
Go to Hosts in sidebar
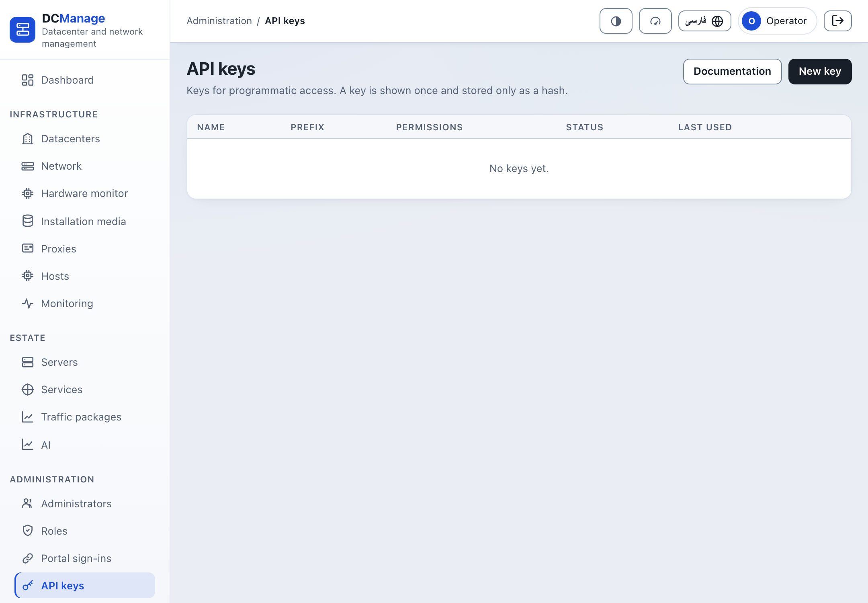click(85, 276)
